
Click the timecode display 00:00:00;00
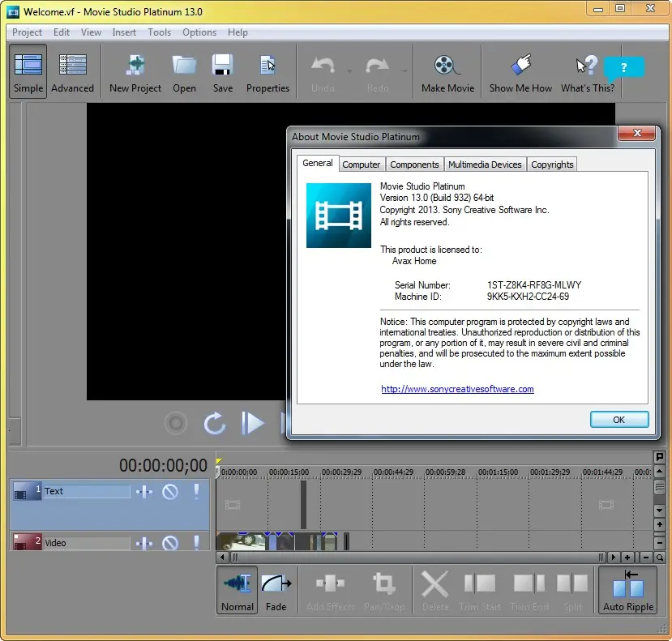coord(163,465)
